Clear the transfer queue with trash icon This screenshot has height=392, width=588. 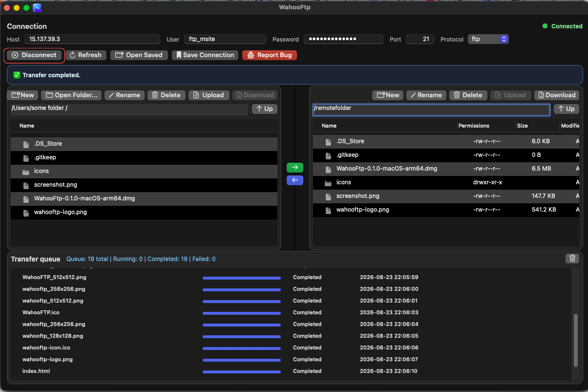click(573, 259)
